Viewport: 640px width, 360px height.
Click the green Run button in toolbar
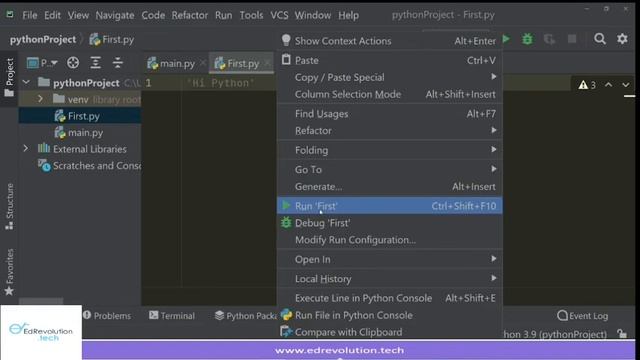507,39
